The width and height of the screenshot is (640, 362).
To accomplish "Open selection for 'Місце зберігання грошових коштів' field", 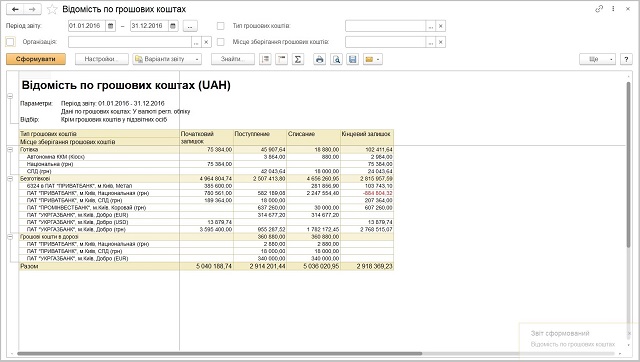I will [431, 42].
